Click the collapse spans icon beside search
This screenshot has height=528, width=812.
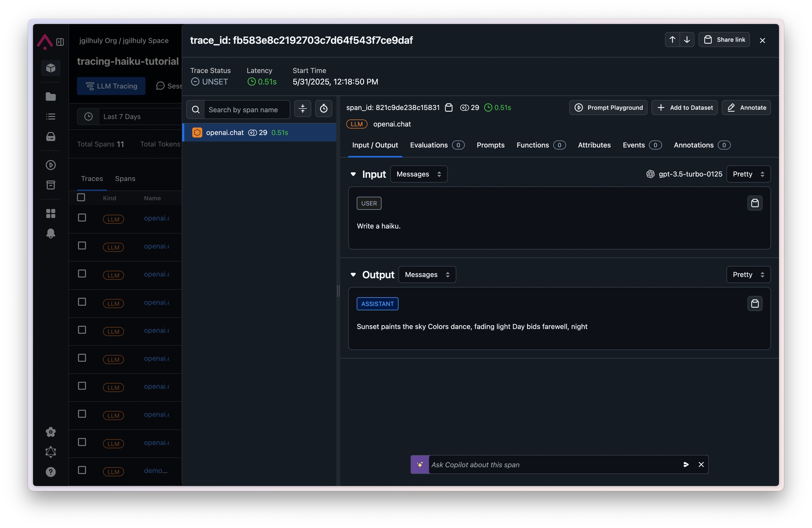pos(302,109)
